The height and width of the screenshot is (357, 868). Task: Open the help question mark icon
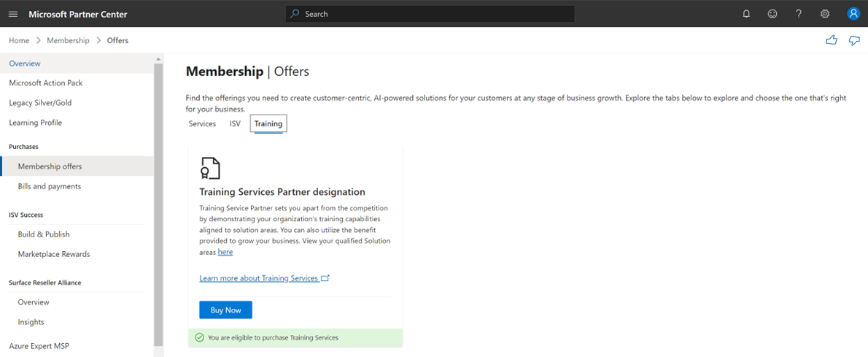[x=799, y=14]
